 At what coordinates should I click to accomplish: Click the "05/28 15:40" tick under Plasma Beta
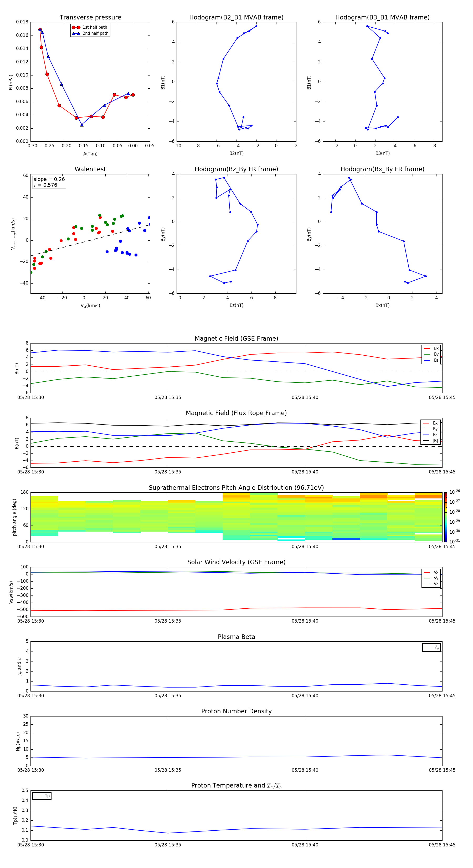click(305, 696)
